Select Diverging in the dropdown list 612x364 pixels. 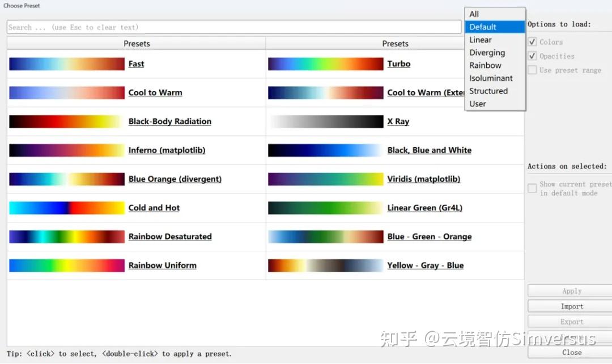click(x=487, y=53)
